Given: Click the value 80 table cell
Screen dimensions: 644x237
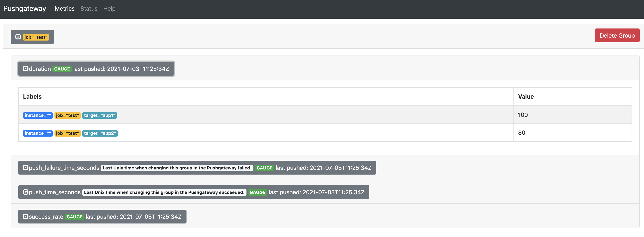Looking at the screenshot, I should [x=572, y=133].
